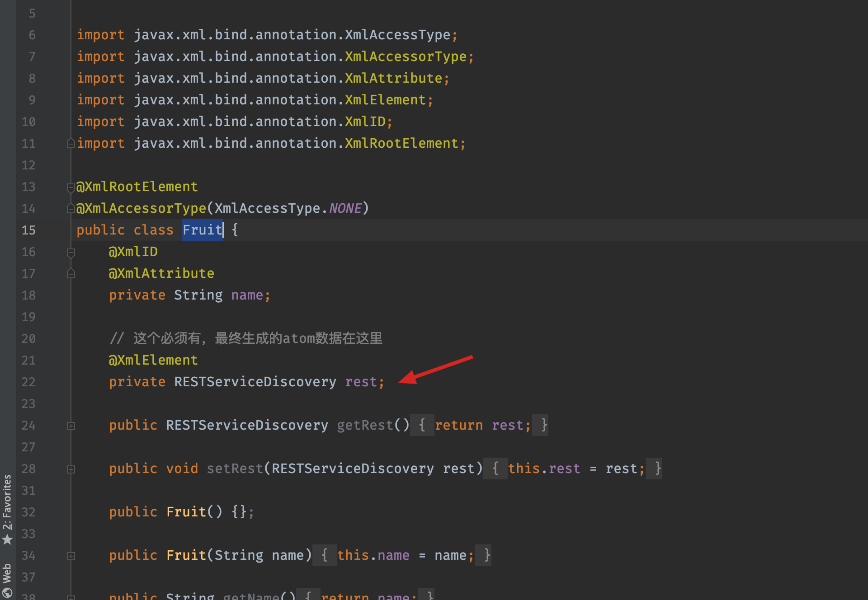The width and height of the screenshot is (868, 600).
Task: Collapse imports using line 11 fold marker
Action: coord(71,144)
